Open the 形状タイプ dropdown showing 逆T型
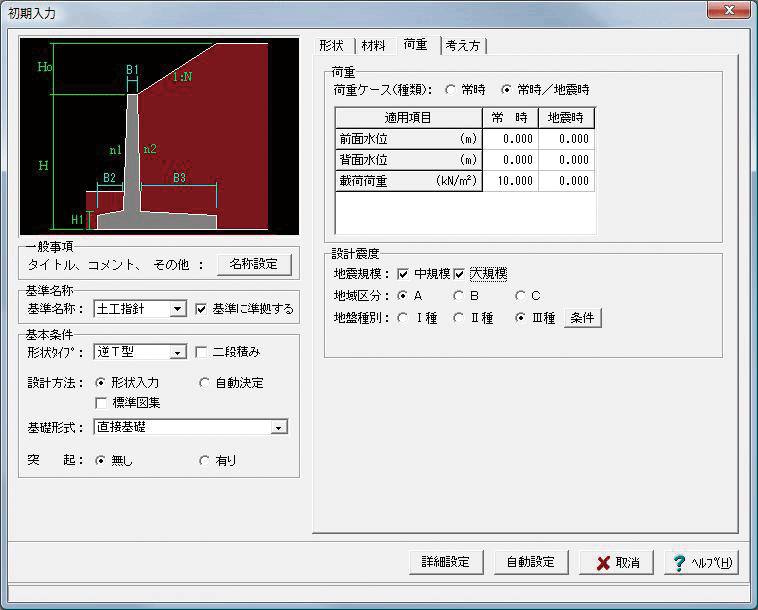Screen dimensions: 758x610 tap(140, 352)
